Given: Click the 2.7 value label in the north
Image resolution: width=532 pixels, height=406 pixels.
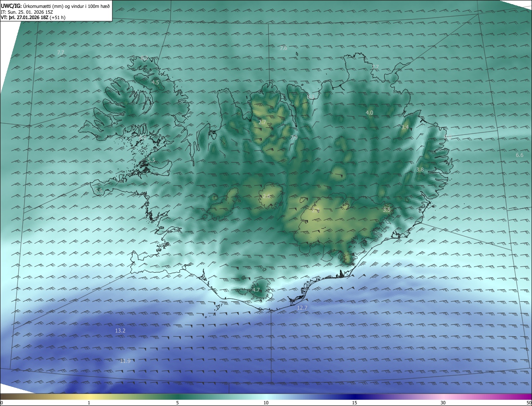Looking at the screenshot, I should click(262, 122).
